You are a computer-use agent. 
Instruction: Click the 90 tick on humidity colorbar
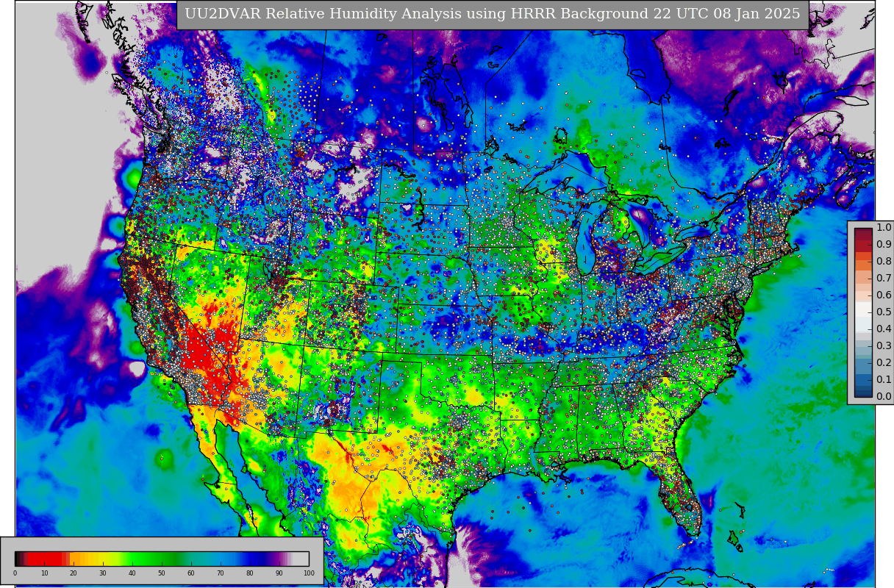click(279, 573)
